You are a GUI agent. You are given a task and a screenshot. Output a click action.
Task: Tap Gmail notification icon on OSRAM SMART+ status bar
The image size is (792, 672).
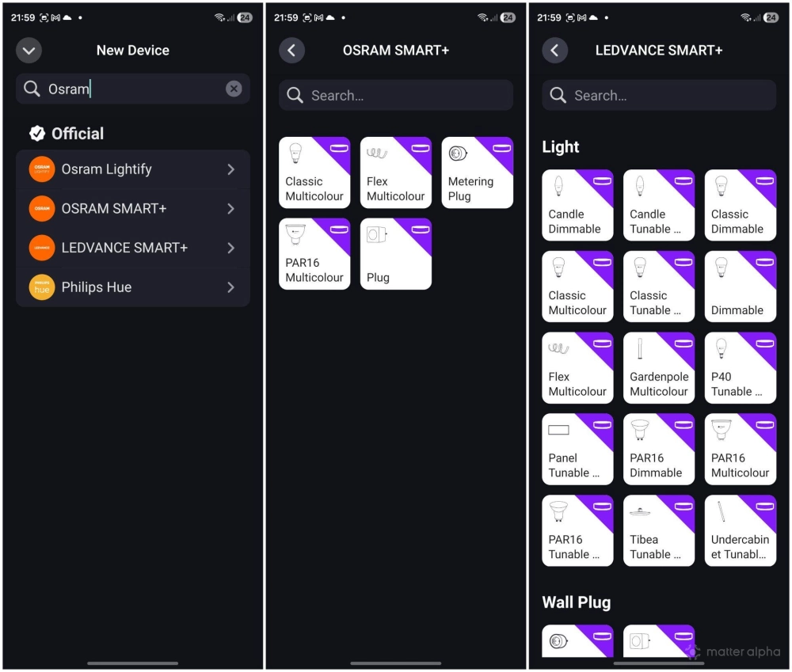318,17
